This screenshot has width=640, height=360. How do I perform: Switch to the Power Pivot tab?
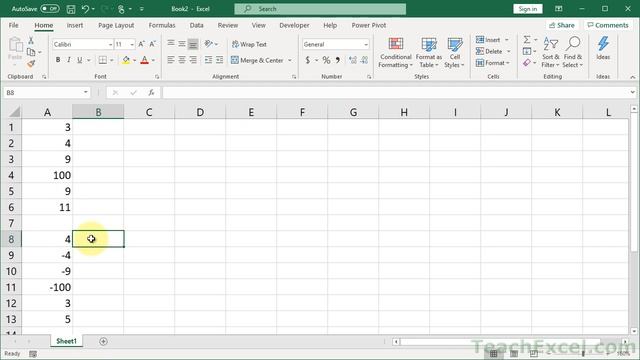369,25
